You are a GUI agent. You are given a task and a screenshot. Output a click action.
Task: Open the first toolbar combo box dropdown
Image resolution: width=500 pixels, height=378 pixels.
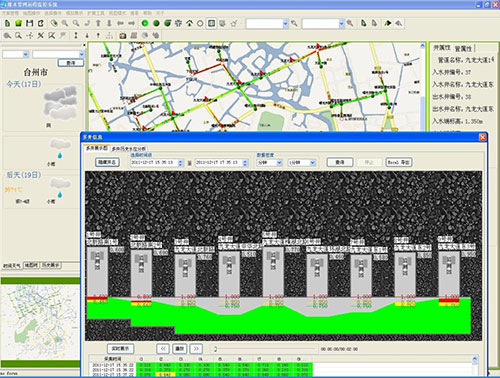tap(285, 24)
